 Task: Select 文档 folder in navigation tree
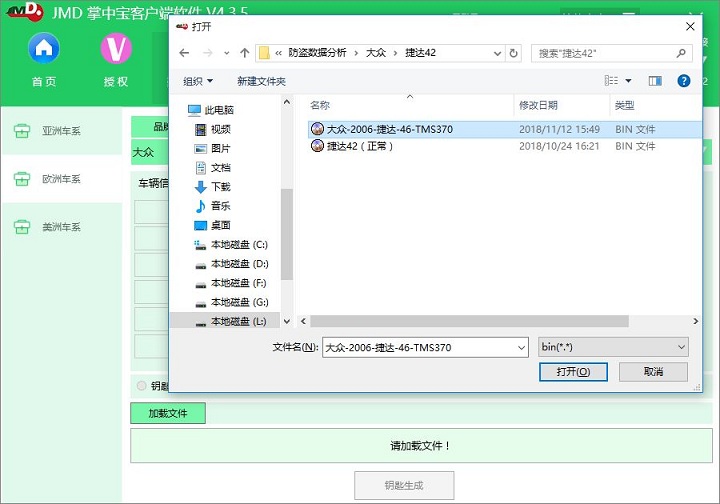pyautogui.click(x=213, y=168)
